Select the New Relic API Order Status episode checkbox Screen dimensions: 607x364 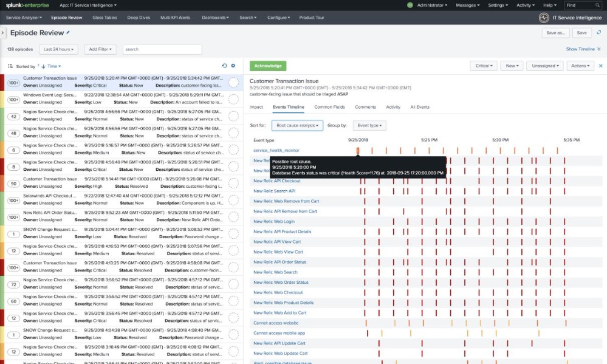233,217
